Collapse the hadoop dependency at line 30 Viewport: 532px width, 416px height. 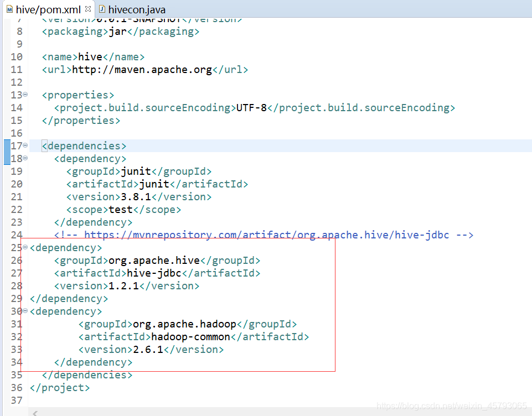[x=25, y=311]
